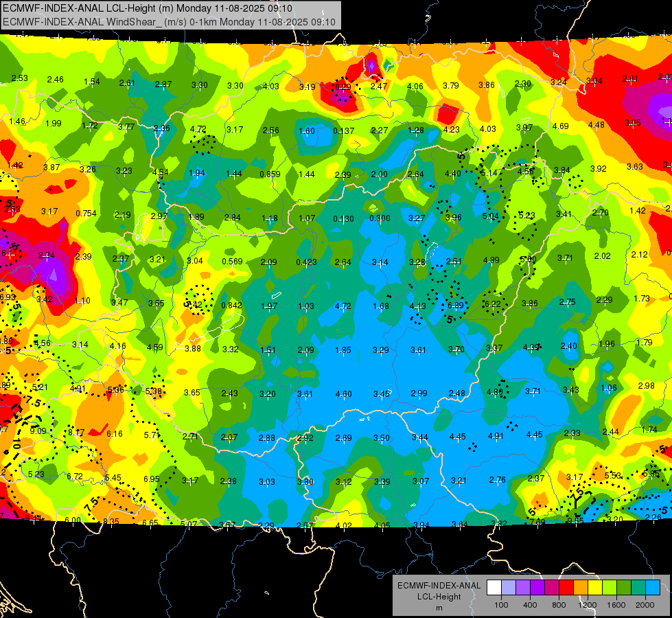
Task: Click the legend value 800
Action: pyautogui.click(x=559, y=605)
